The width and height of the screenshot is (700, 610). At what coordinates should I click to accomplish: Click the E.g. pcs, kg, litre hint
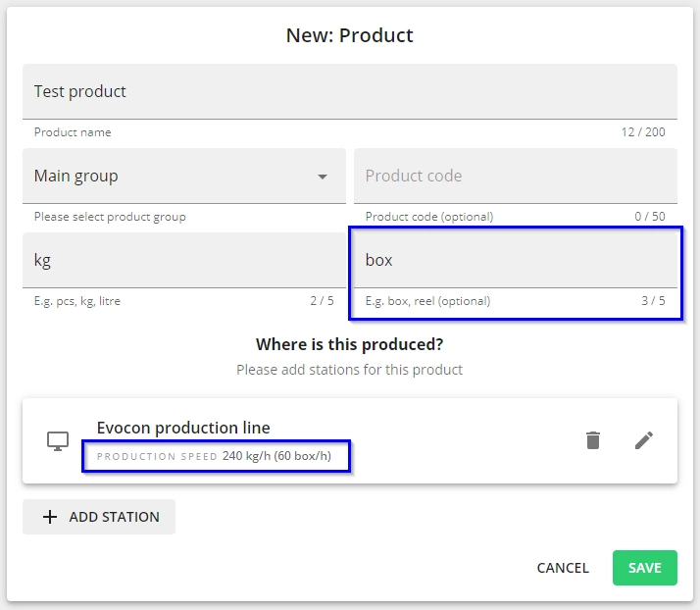pyautogui.click(x=77, y=301)
